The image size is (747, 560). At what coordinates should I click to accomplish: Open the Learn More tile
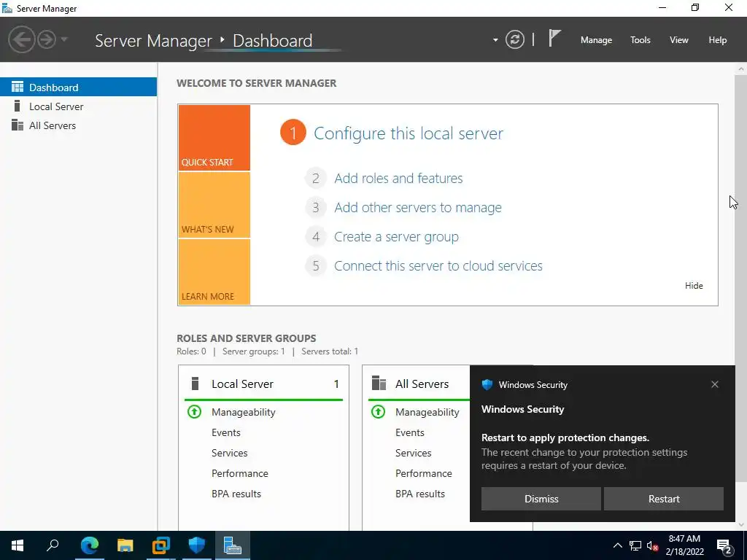click(x=214, y=271)
